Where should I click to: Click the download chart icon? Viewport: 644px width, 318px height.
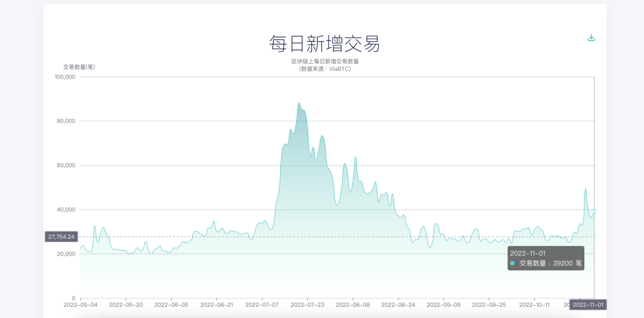(x=592, y=38)
